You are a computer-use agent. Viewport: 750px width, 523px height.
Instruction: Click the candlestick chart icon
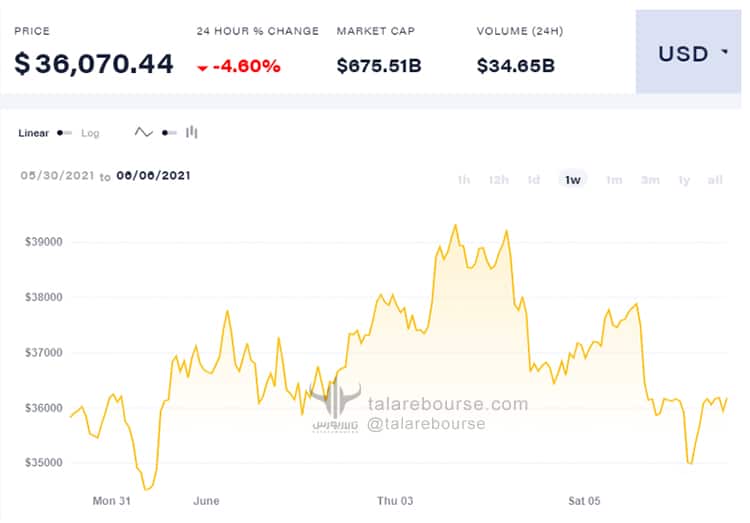point(192,132)
